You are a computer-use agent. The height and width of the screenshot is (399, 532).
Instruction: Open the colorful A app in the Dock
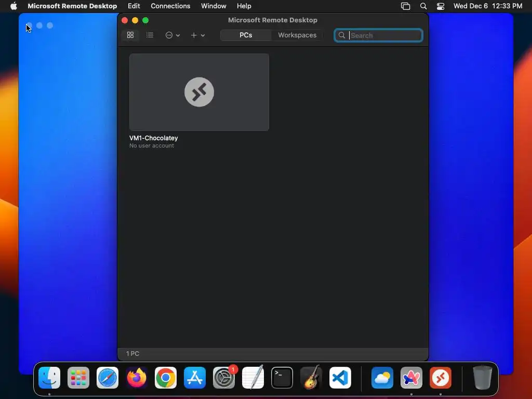point(411,378)
